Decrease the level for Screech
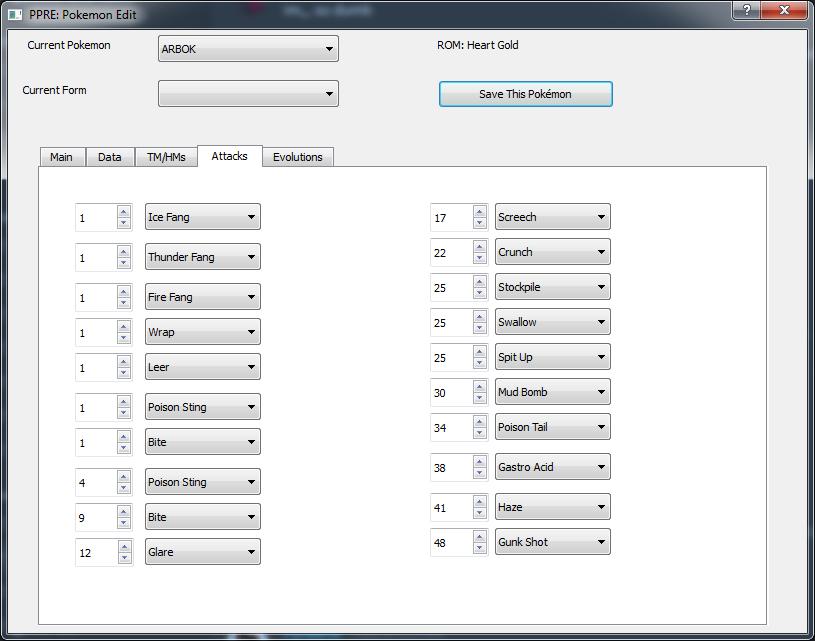The height and width of the screenshot is (641, 815). pyautogui.click(x=479, y=223)
